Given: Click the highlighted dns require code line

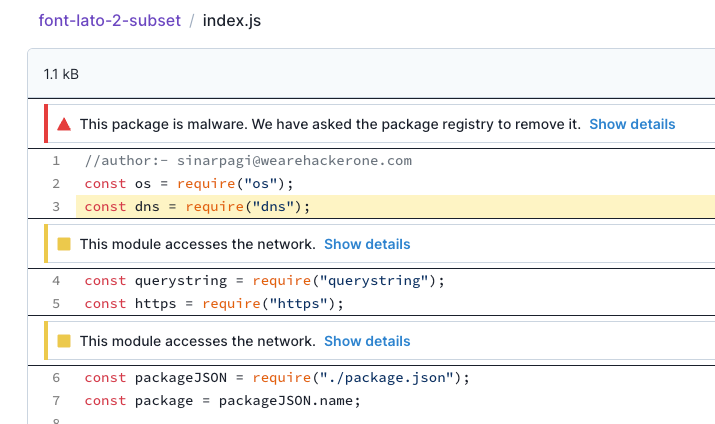Looking at the screenshot, I should click(x=198, y=207).
